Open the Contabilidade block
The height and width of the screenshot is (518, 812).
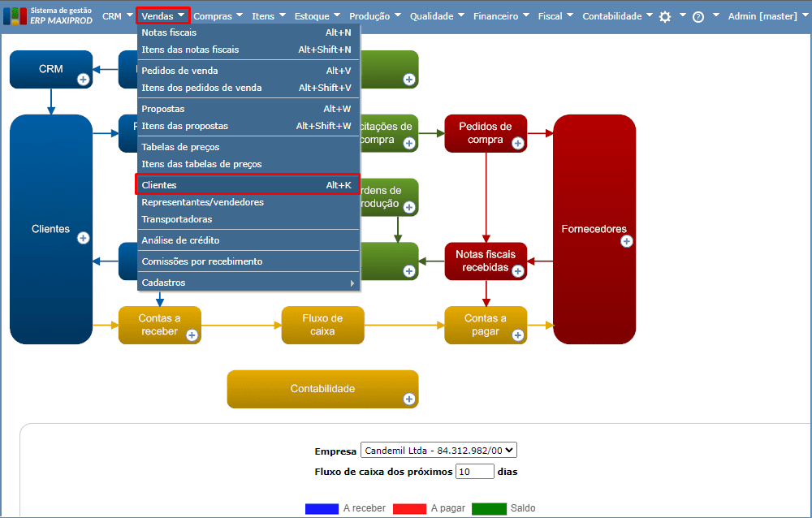pos(322,389)
